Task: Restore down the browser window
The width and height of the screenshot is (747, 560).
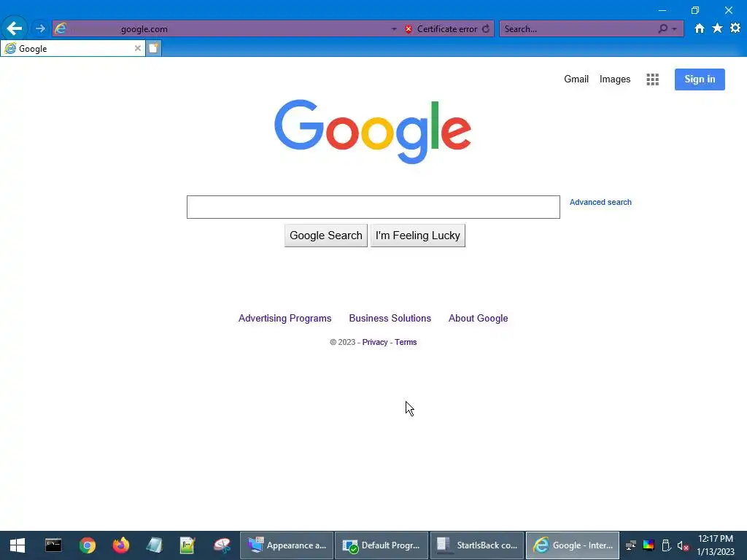Action: [695, 10]
